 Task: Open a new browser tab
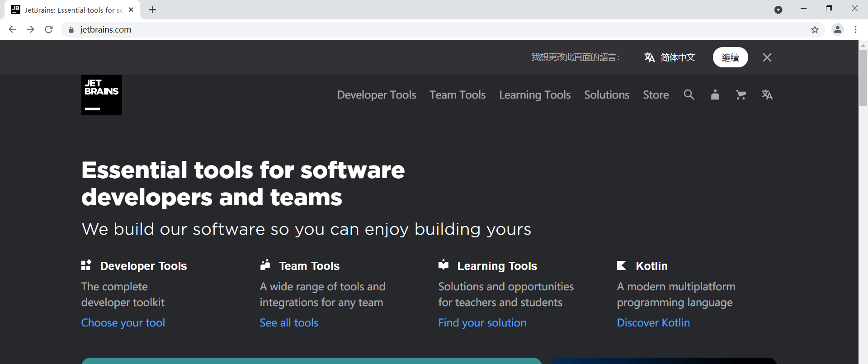click(x=152, y=9)
